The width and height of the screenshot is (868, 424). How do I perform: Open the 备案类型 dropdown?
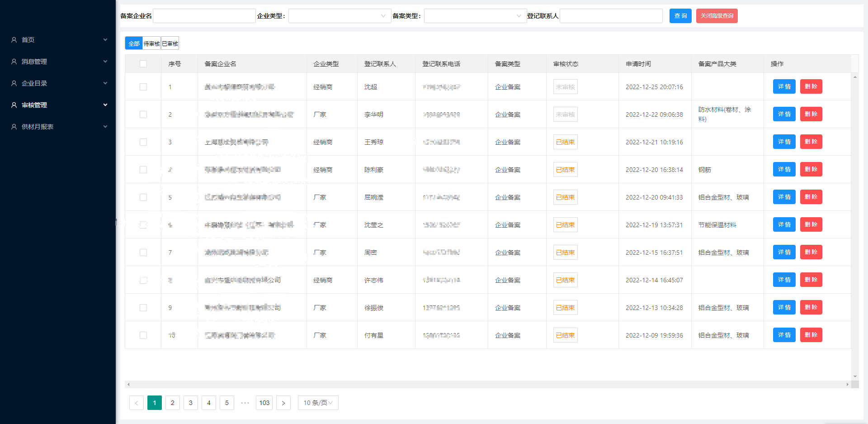475,16
